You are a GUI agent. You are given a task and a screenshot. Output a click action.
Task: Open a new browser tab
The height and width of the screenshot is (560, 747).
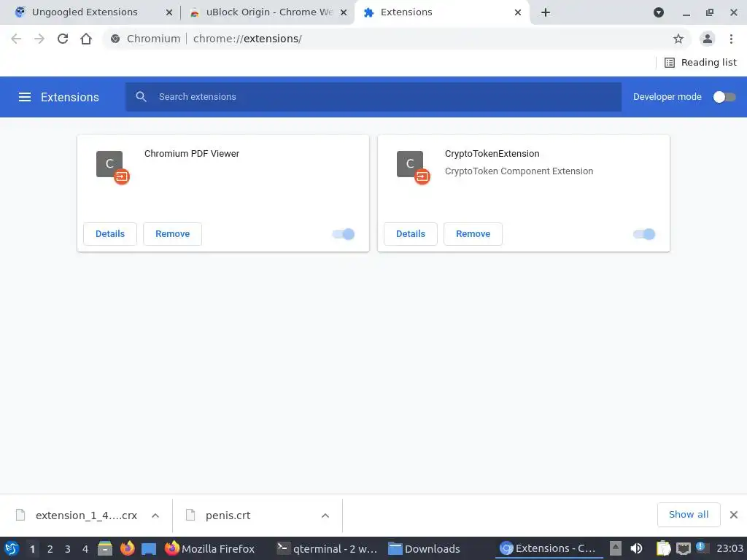[x=546, y=12]
